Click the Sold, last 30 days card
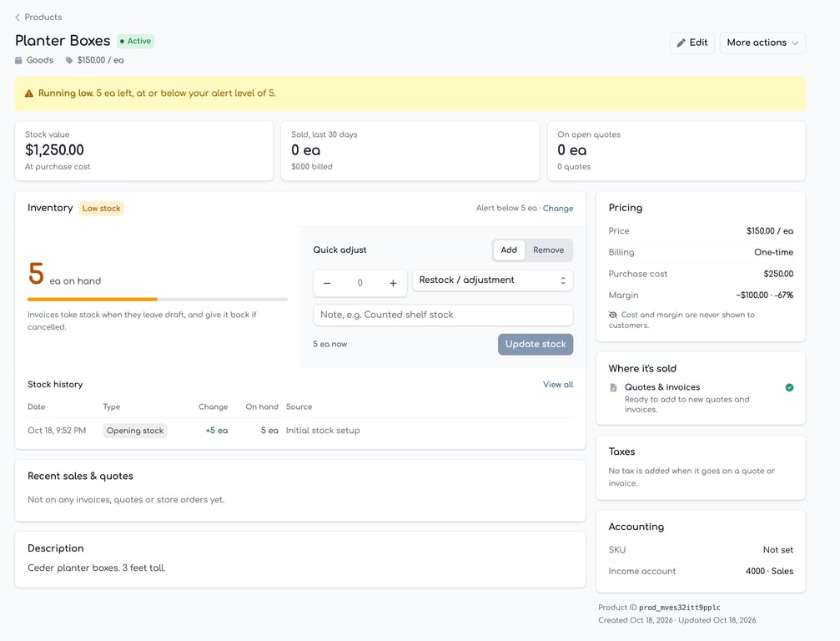 [410, 150]
